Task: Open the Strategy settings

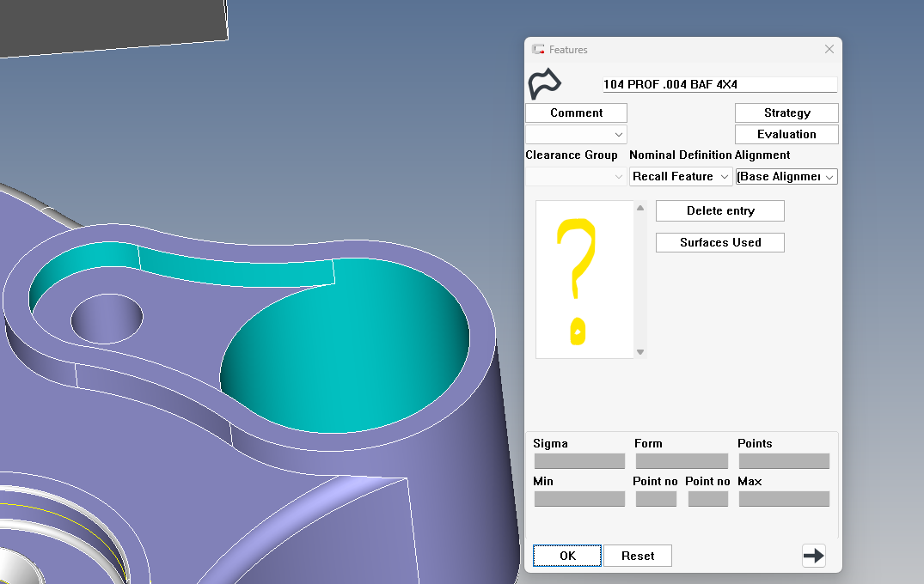Action: pos(786,113)
